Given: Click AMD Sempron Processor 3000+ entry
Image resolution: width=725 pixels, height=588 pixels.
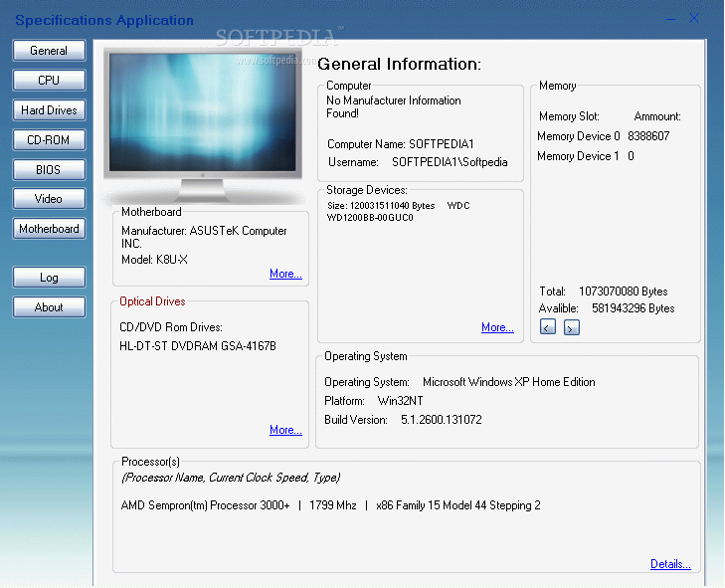Looking at the screenshot, I should pos(205,505).
